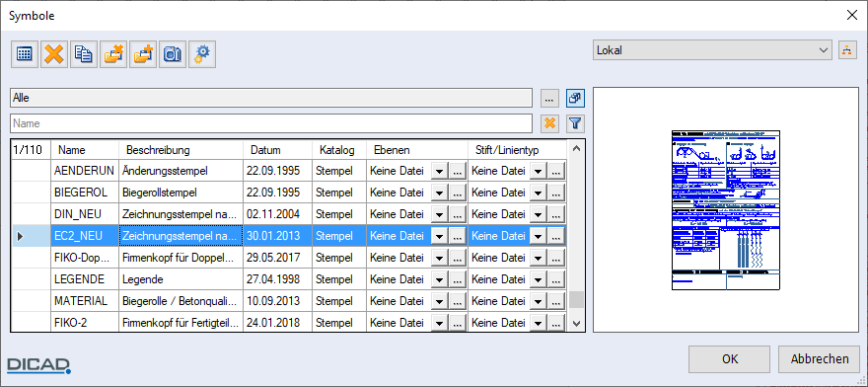Clear name filter with orange X icon
The width and height of the screenshot is (868, 387).
click(x=549, y=123)
